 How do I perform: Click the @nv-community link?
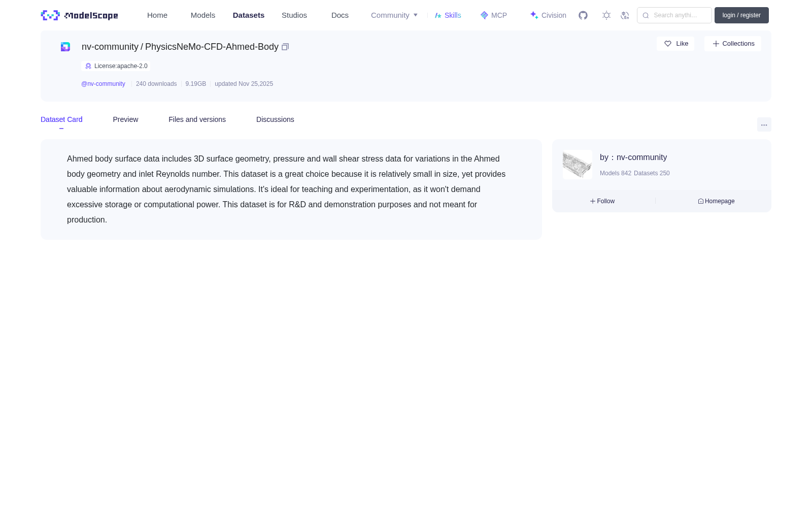103,84
